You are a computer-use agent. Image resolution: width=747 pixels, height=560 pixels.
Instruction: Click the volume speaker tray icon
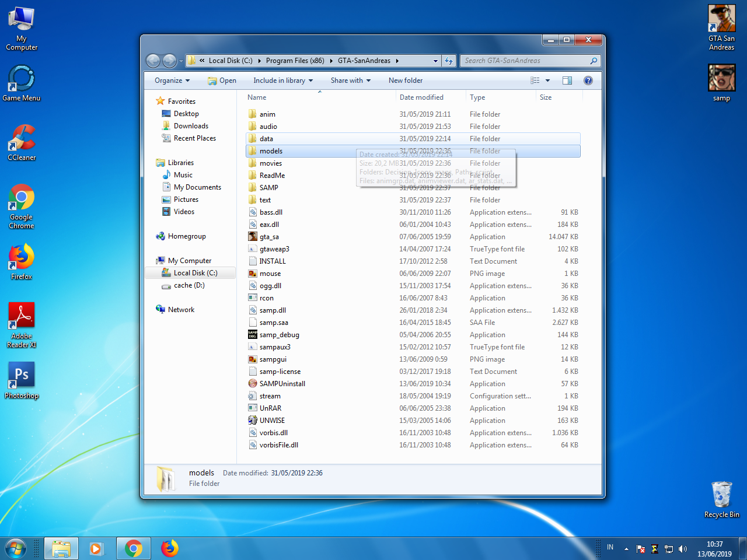(x=683, y=549)
